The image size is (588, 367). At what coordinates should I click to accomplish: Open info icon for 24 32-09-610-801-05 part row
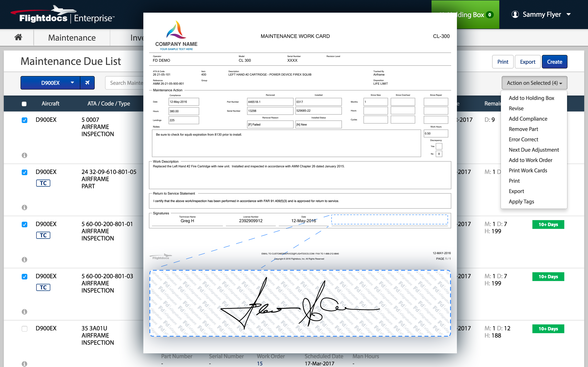[x=24, y=208]
